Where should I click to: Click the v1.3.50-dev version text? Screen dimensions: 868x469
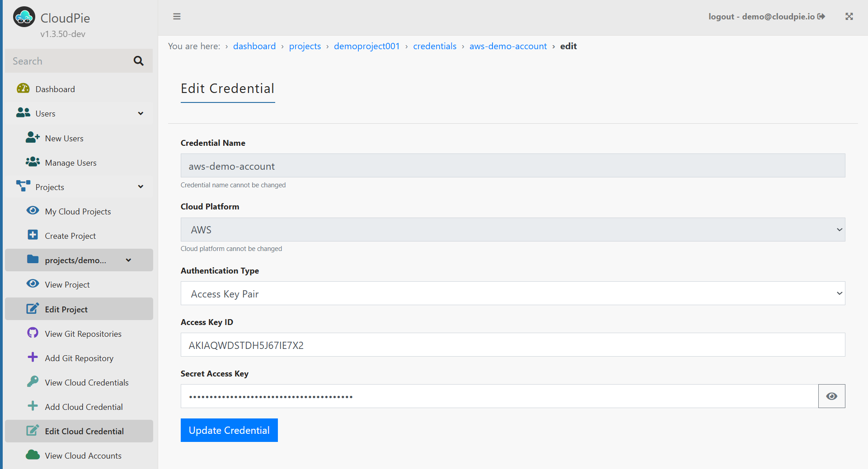[63, 34]
